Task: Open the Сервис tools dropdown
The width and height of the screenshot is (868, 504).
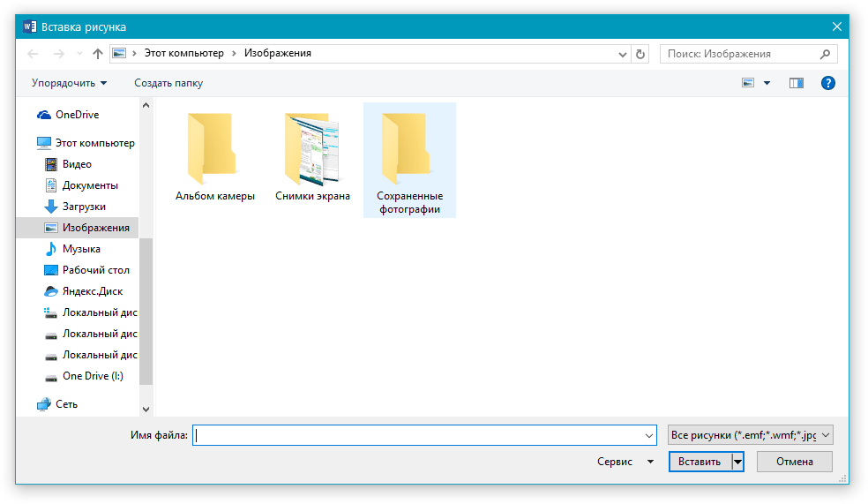Action: point(625,462)
